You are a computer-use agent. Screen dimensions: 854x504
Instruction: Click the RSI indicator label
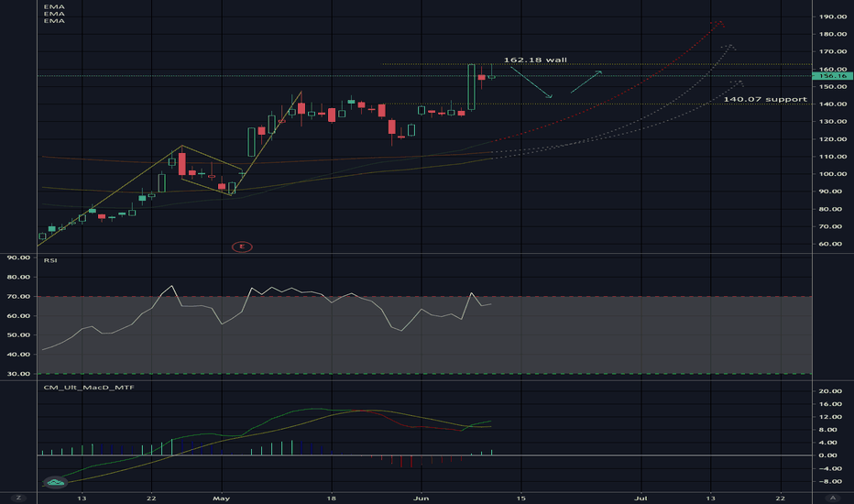click(x=50, y=260)
